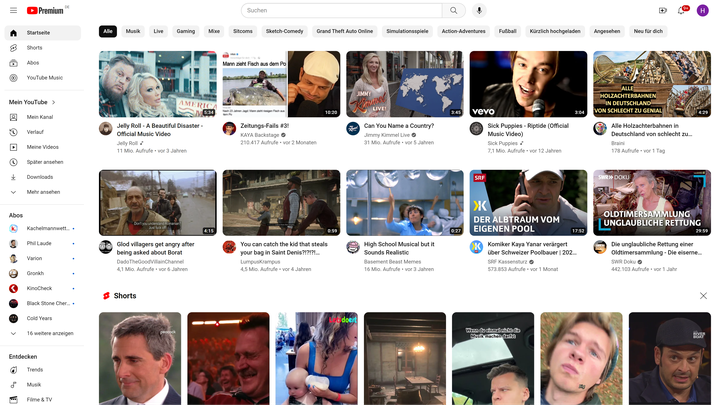Screen dimensions: 720x405
Task: Select the Live filter chip
Action: (x=158, y=31)
